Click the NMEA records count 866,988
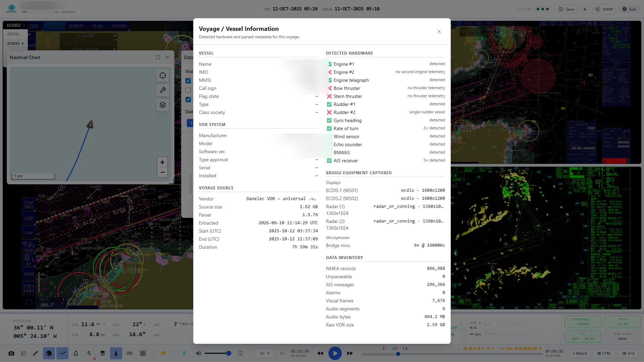 coord(436,268)
